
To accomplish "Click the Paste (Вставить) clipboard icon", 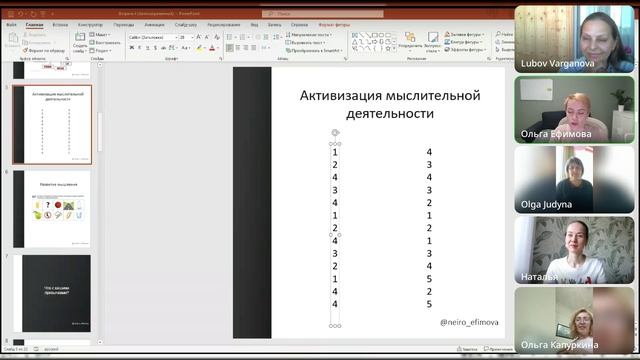I will coord(13,38).
